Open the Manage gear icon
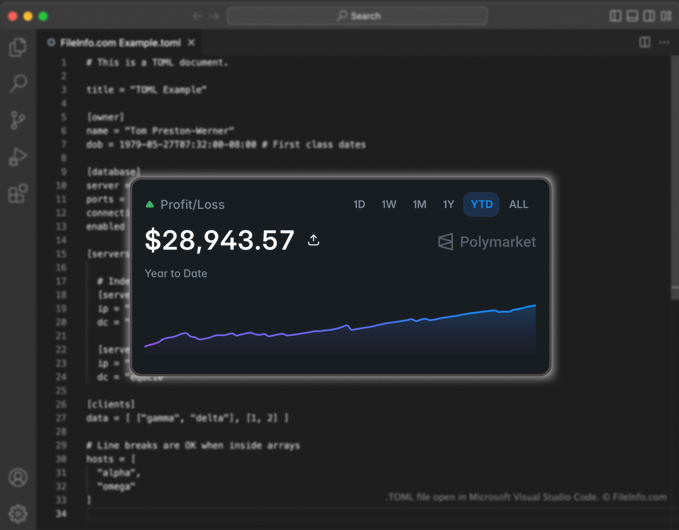 click(x=18, y=514)
